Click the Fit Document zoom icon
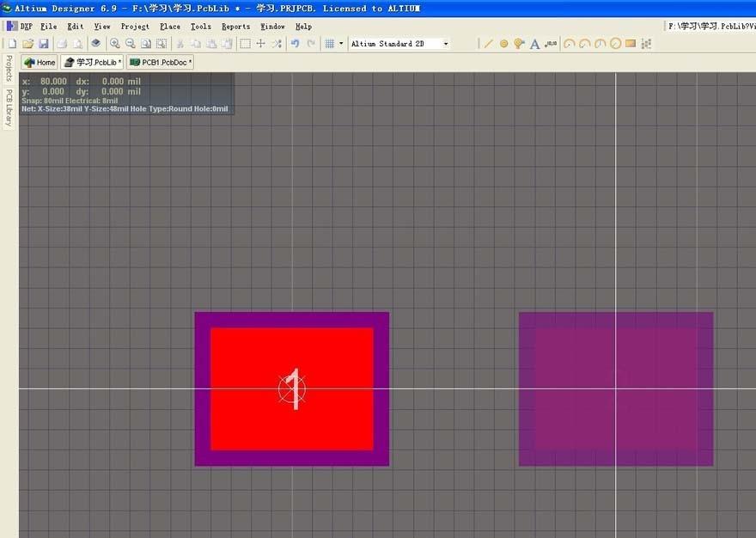Viewport: 756px width, 538px height. pos(144,43)
